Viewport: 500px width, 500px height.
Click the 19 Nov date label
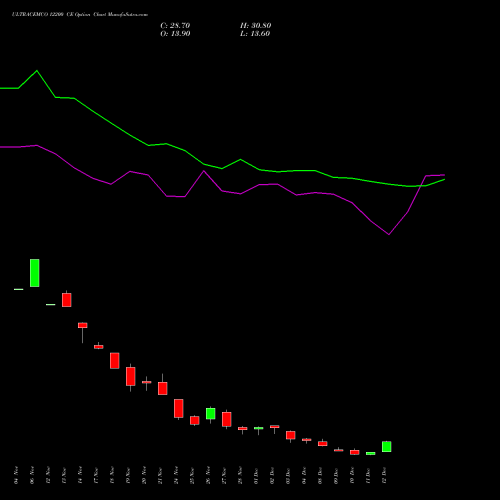[x=128, y=475]
